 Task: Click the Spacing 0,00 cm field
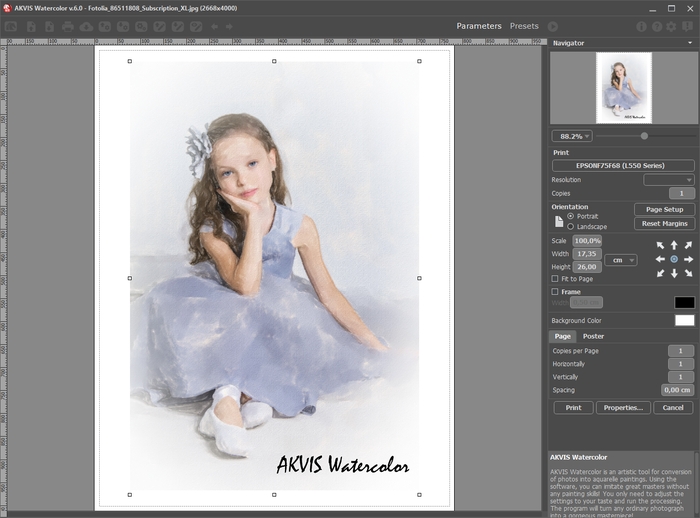677,390
